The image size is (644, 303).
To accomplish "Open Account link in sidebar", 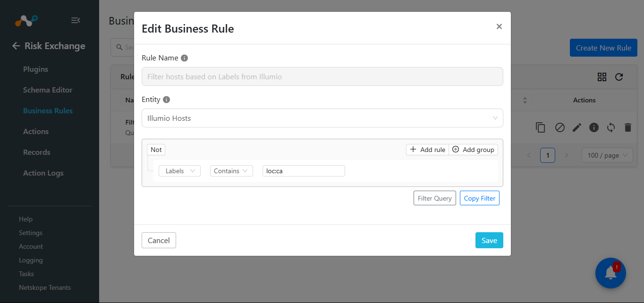I will click(31, 246).
